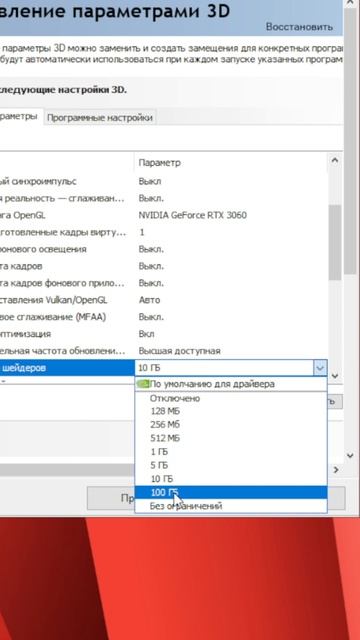The image size is (360, 640).
Task: Click the settings list vertical scrollbar thumb
Action: 335,243
